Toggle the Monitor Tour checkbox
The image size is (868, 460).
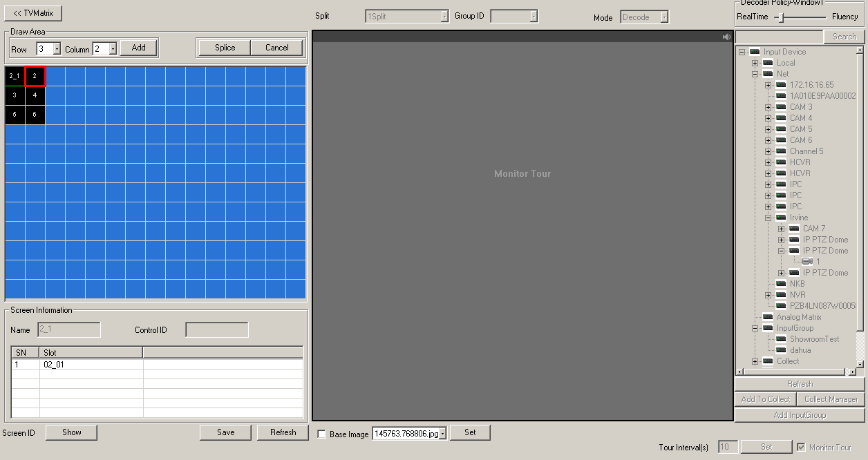coord(802,447)
